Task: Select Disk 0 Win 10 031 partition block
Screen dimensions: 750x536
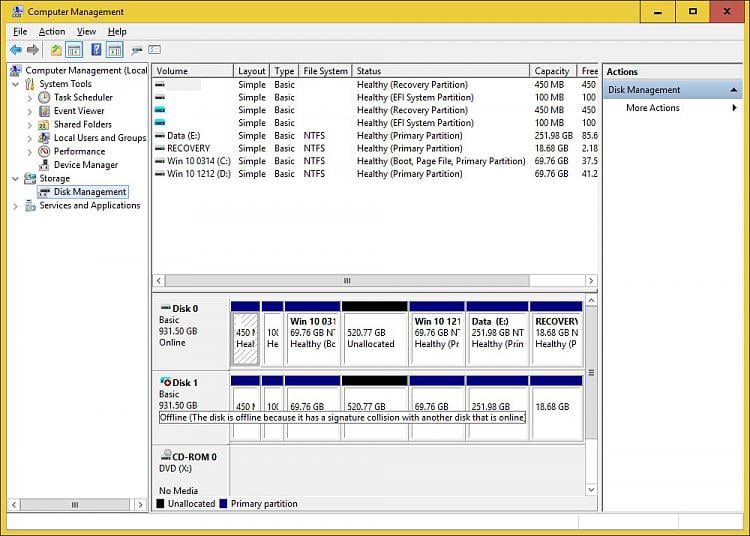Action: tap(312, 334)
